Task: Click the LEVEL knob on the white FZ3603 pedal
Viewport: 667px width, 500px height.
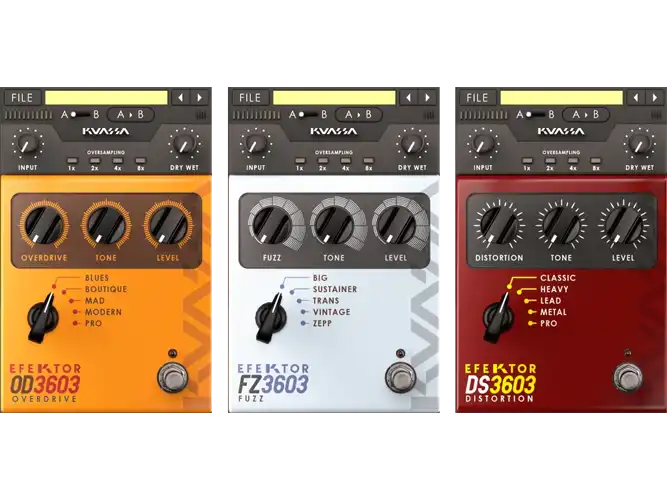Action: click(396, 224)
